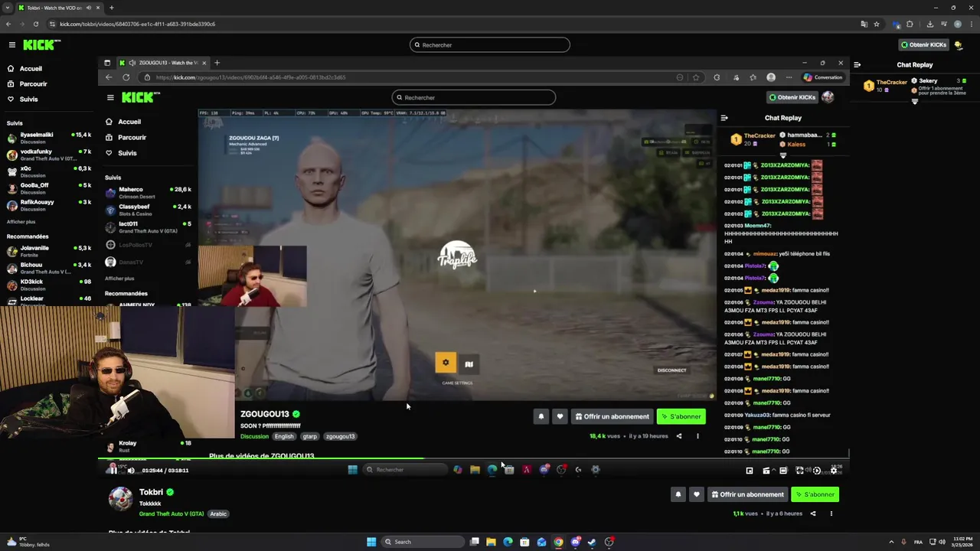Open recommended channel KD3kick
This screenshot has width=980, height=551.
coord(49,285)
